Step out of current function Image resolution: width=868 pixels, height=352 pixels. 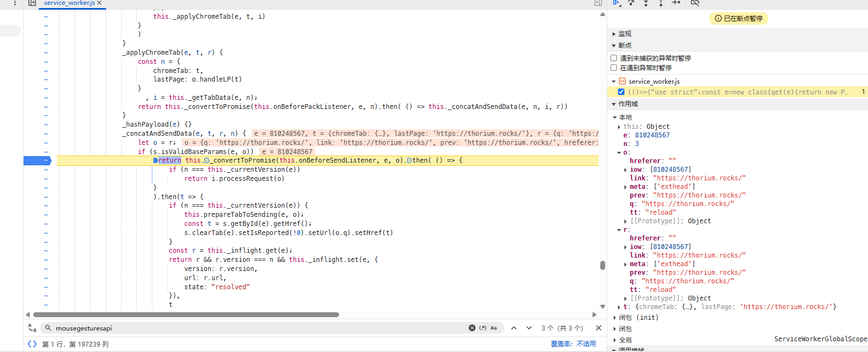pos(660,3)
